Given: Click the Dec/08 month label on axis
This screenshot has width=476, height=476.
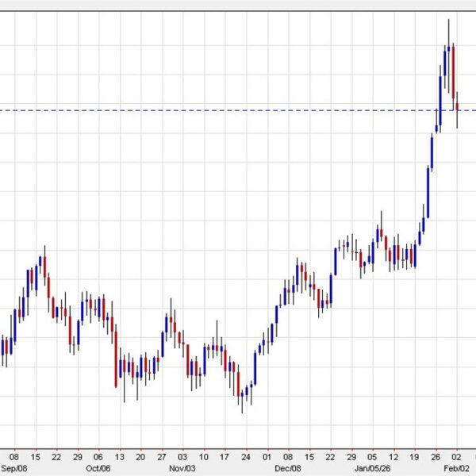Looking at the screenshot, I should click(x=288, y=468).
